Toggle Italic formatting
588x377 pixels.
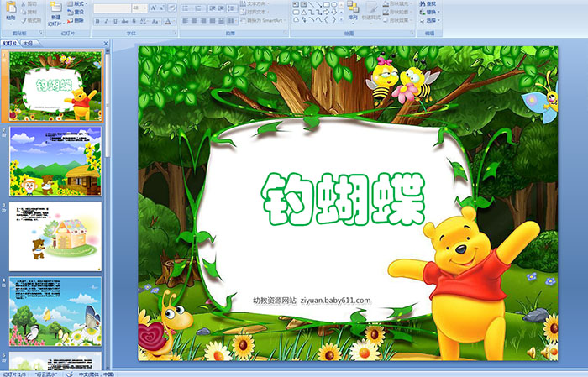coord(104,21)
